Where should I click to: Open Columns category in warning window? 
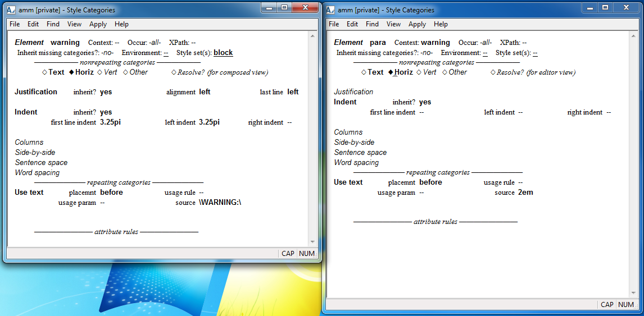pyautogui.click(x=29, y=143)
